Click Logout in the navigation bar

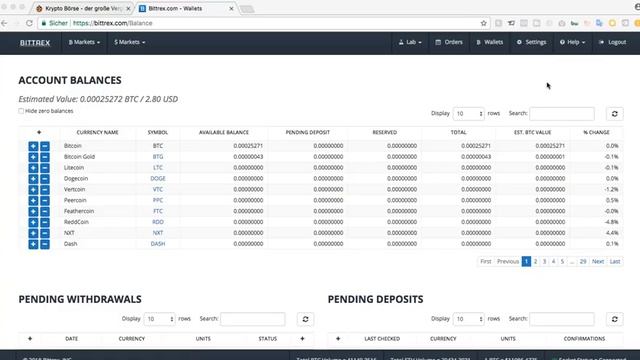tap(612, 42)
